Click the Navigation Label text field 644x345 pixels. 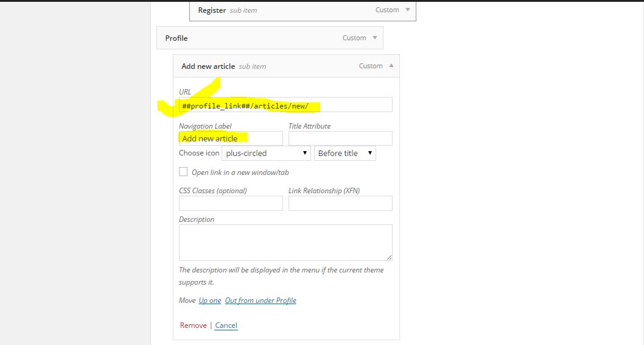[230, 138]
